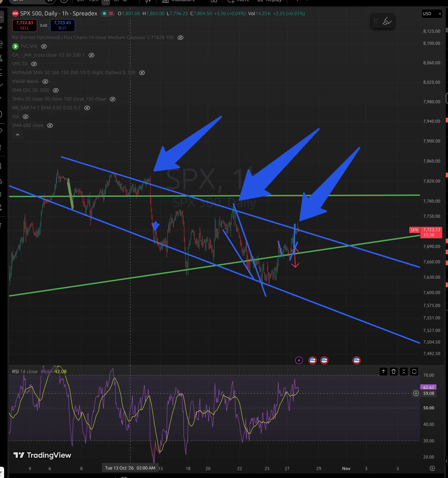This screenshot has width=448, height=478.
Task: Unhide SMA (20, 50, 200) indicator
Action: tap(56, 90)
